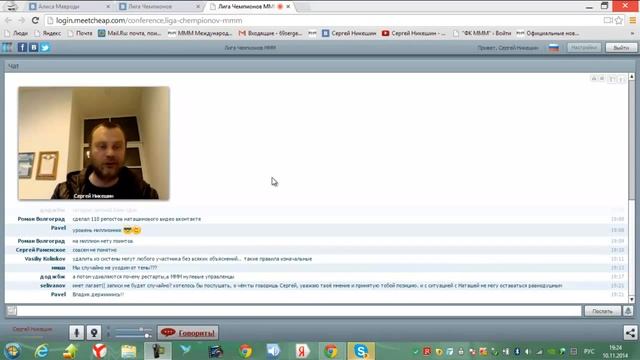Open the Windows Start button
Viewport: 640px width, 360px height.
(x=12, y=351)
